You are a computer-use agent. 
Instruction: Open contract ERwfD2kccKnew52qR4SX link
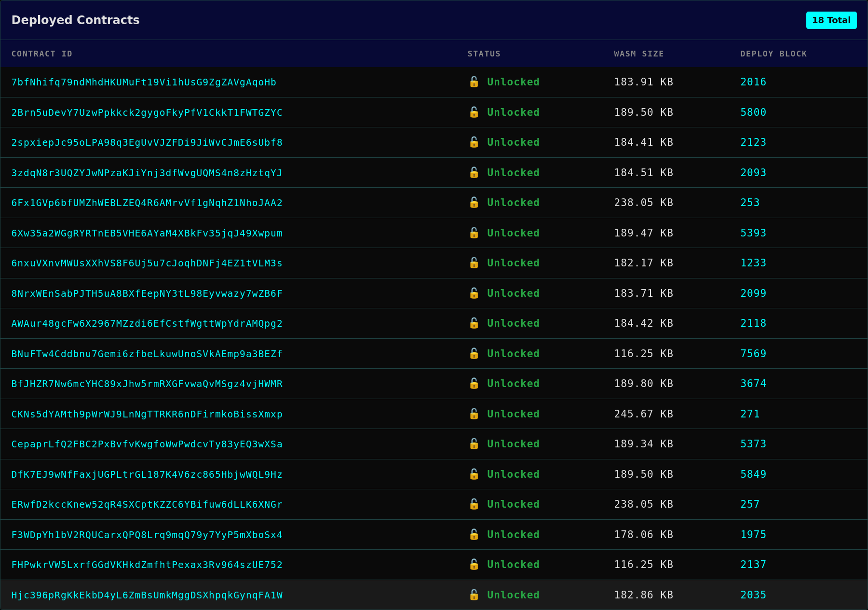click(147, 504)
